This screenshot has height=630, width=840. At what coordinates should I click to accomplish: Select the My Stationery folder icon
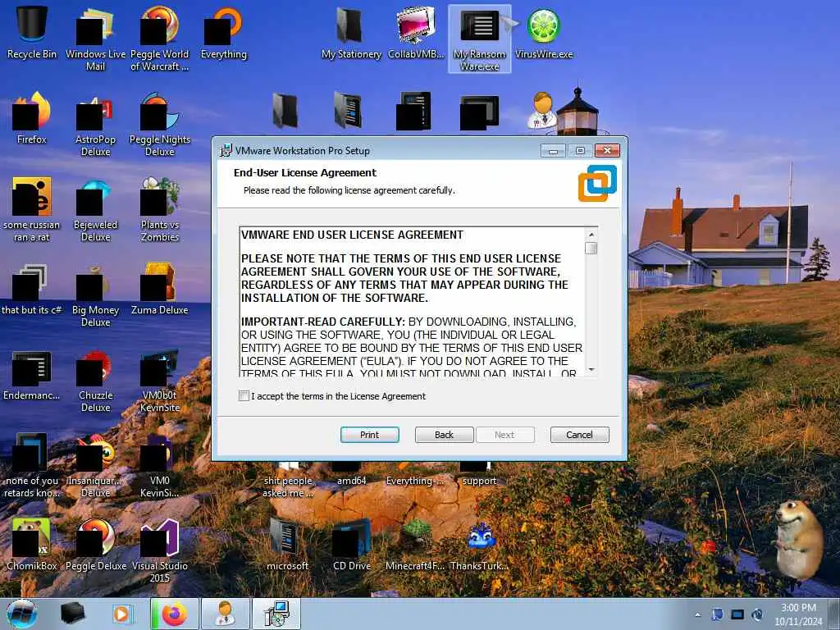351,32
